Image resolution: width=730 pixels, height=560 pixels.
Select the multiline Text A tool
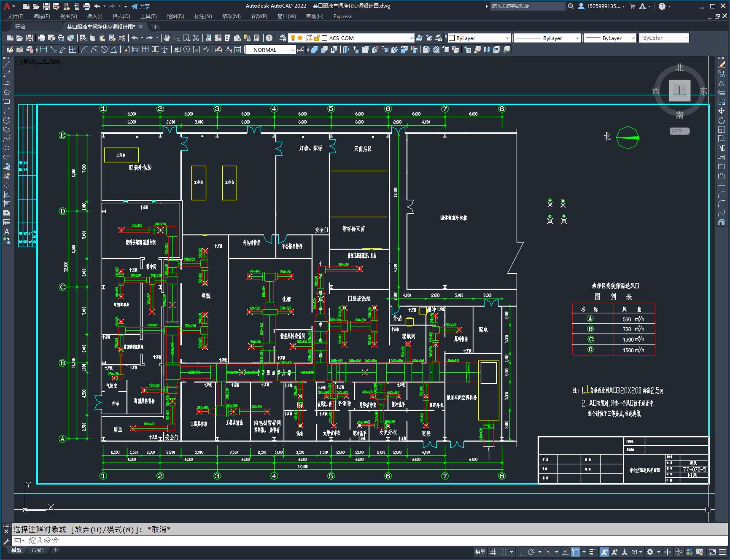click(6, 232)
